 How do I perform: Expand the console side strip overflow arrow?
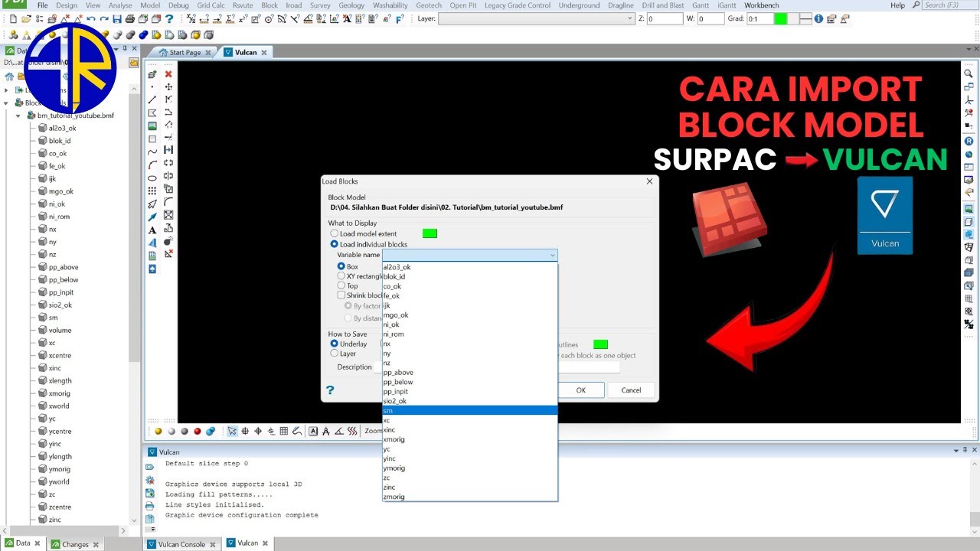tap(153, 529)
